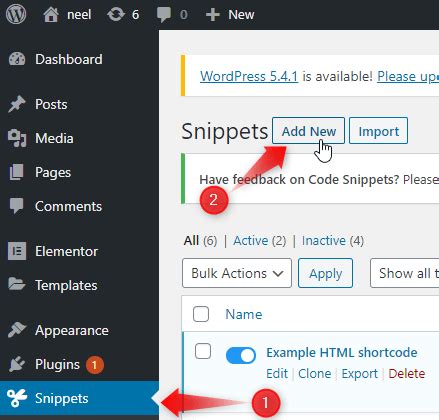Click the WordPress logo in admin bar

(x=16, y=15)
